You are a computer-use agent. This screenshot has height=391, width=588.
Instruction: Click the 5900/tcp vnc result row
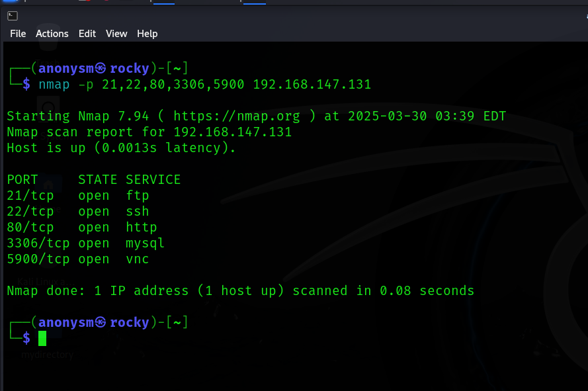(x=78, y=259)
